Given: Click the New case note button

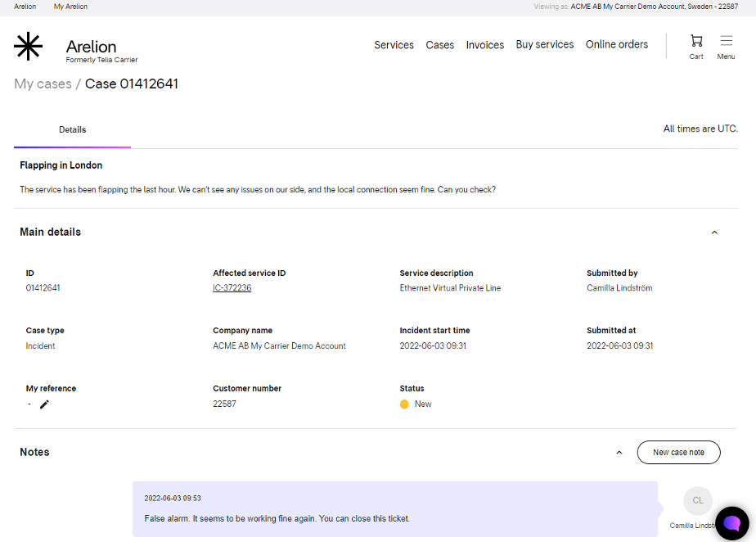Looking at the screenshot, I should click(678, 452).
